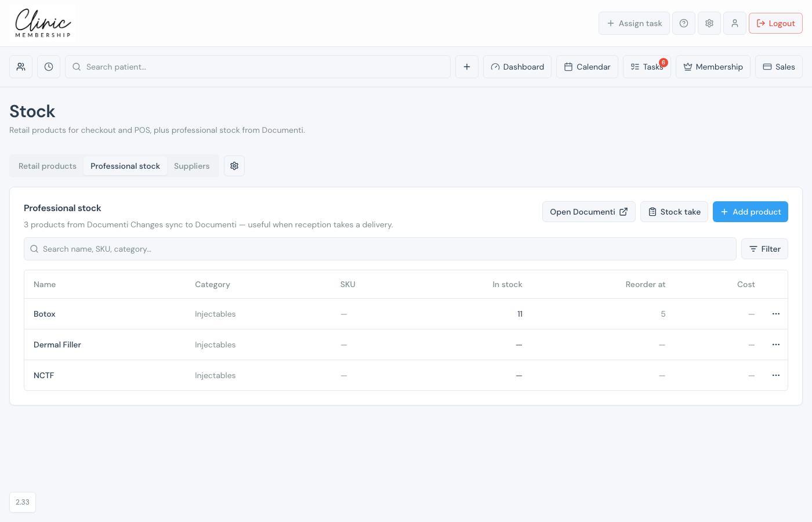Click the In stock column header
This screenshot has width=812, height=522.
tap(507, 284)
